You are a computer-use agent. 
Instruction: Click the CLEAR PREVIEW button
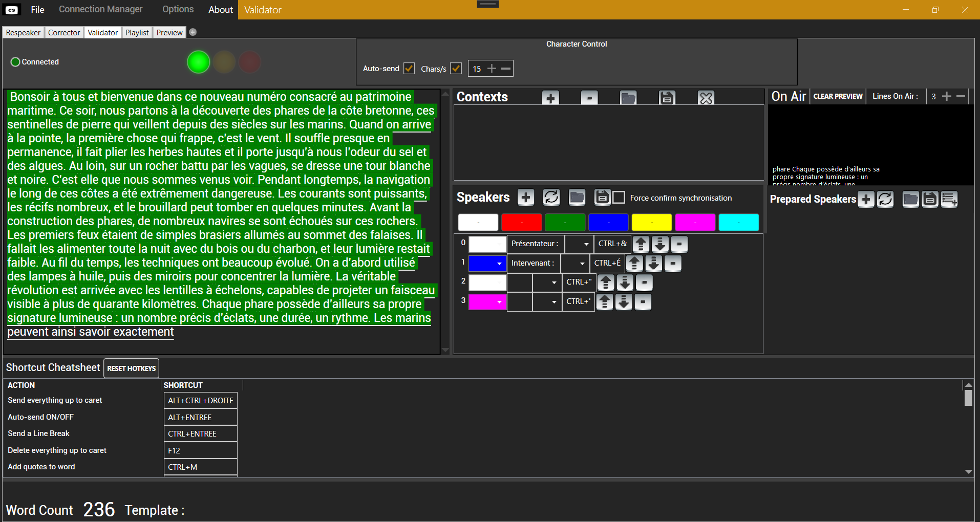pos(838,96)
